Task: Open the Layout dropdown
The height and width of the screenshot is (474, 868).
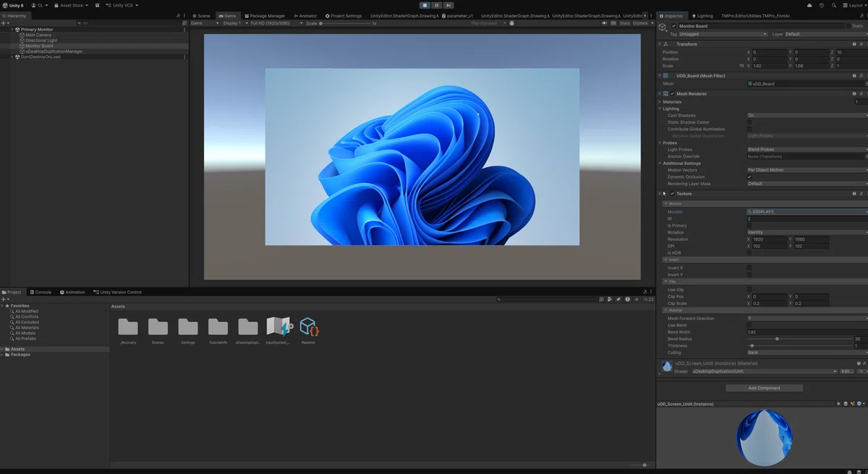Action: tap(855, 5)
